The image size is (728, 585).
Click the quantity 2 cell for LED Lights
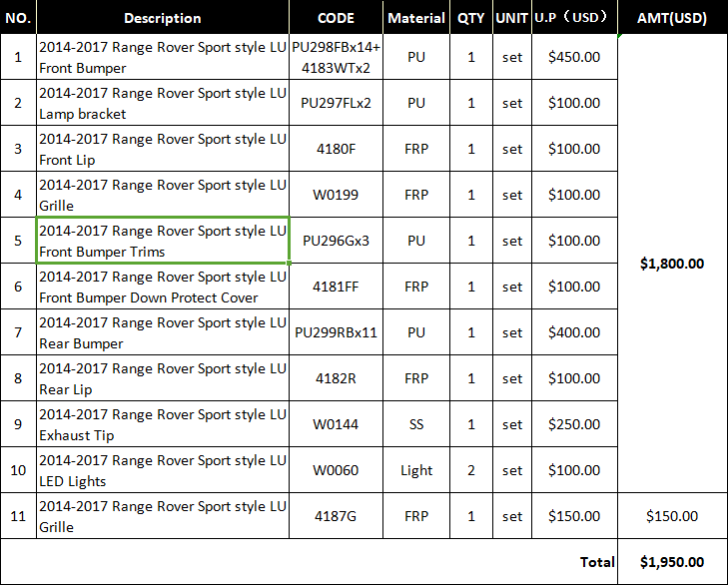pos(471,470)
